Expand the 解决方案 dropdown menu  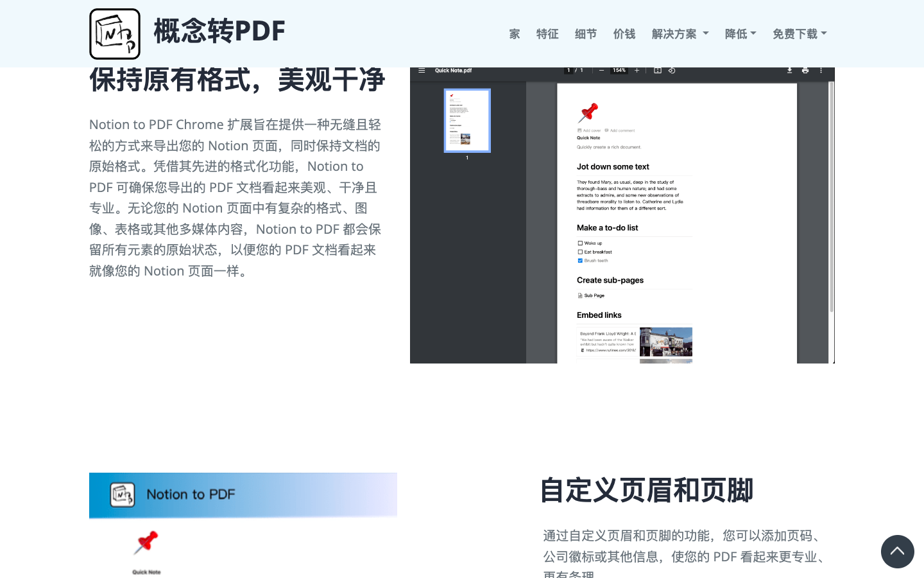click(680, 34)
